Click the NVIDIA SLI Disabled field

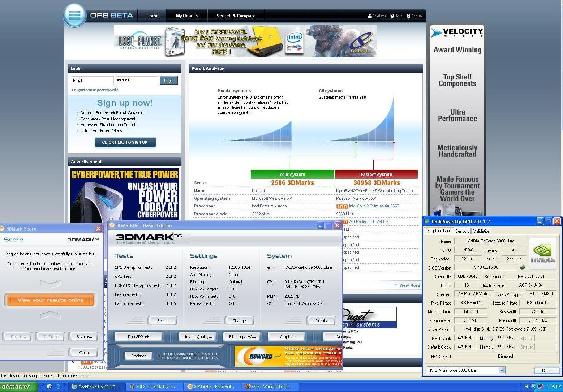[x=505, y=356]
